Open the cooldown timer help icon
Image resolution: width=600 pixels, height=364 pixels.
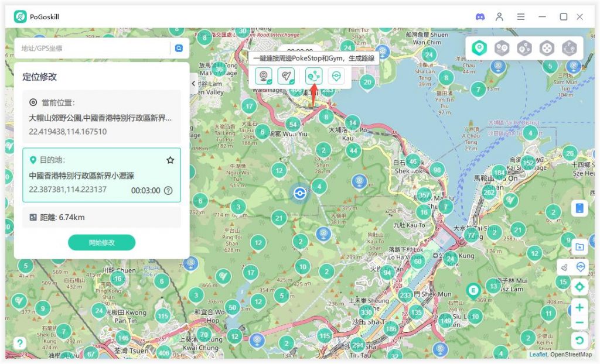pyautogui.click(x=168, y=190)
